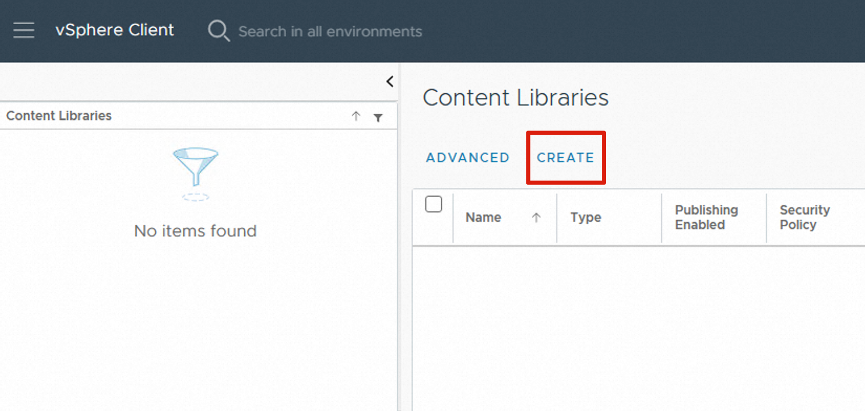This screenshot has width=866, height=412.
Task: Collapse the left navigation panel
Action: coord(389,82)
